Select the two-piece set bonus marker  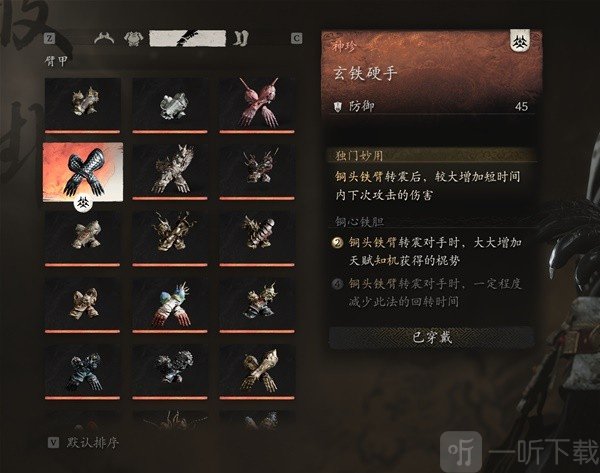pos(337,243)
